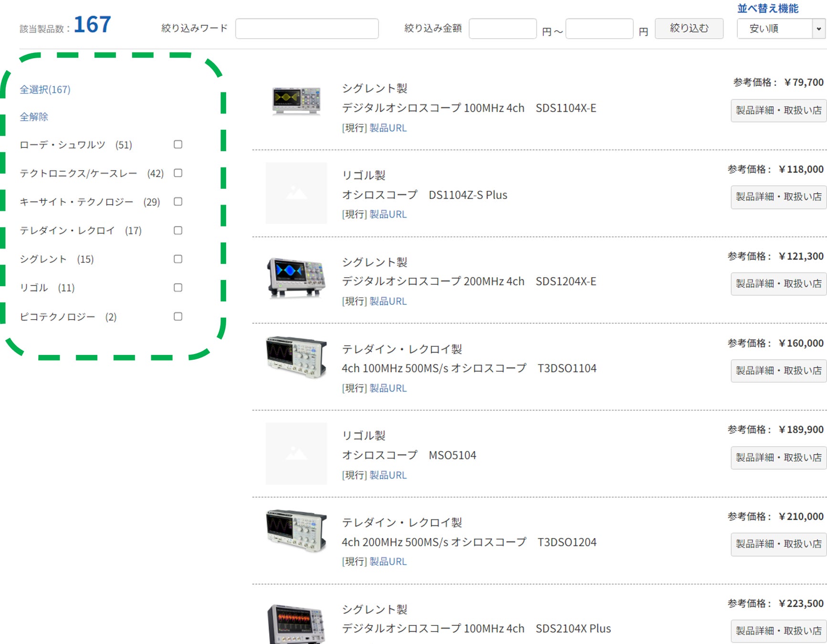827x644 pixels.
Task: Open the SDS1104X-E product thumbnail image
Action: click(296, 101)
